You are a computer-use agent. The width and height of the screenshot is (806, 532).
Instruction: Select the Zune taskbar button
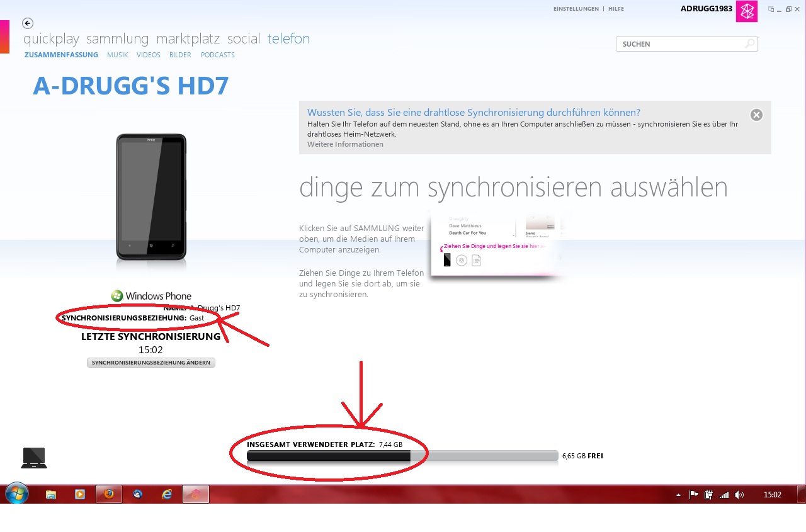(196, 494)
